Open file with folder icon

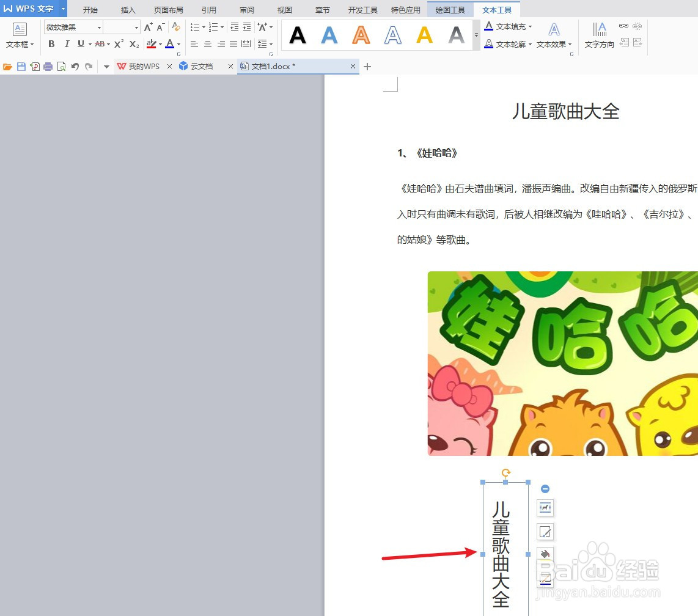pos(7,67)
